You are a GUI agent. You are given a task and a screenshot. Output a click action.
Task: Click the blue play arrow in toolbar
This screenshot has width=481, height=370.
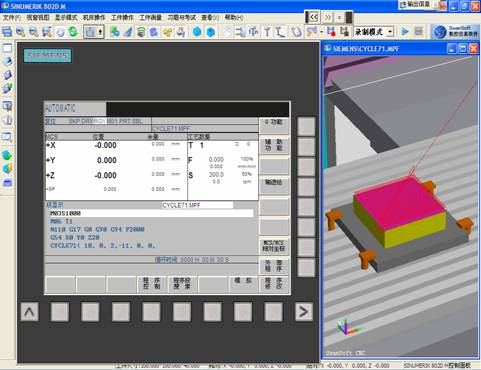[x=405, y=32]
